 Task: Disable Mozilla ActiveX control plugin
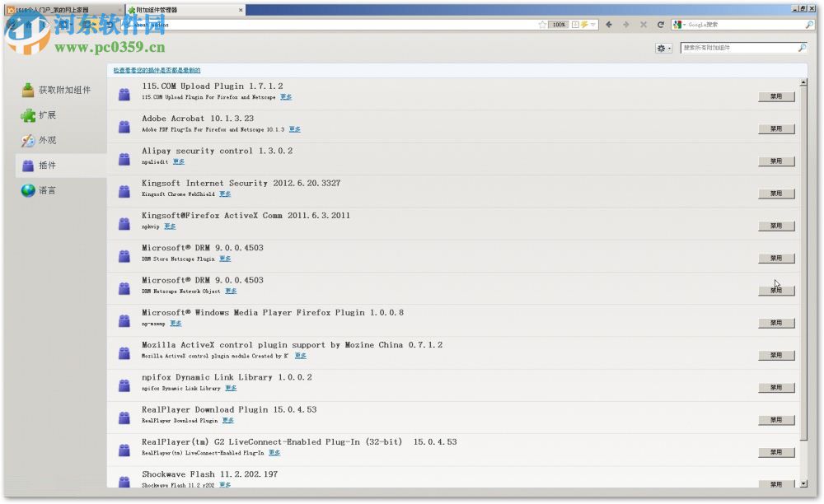tap(776, 356)
